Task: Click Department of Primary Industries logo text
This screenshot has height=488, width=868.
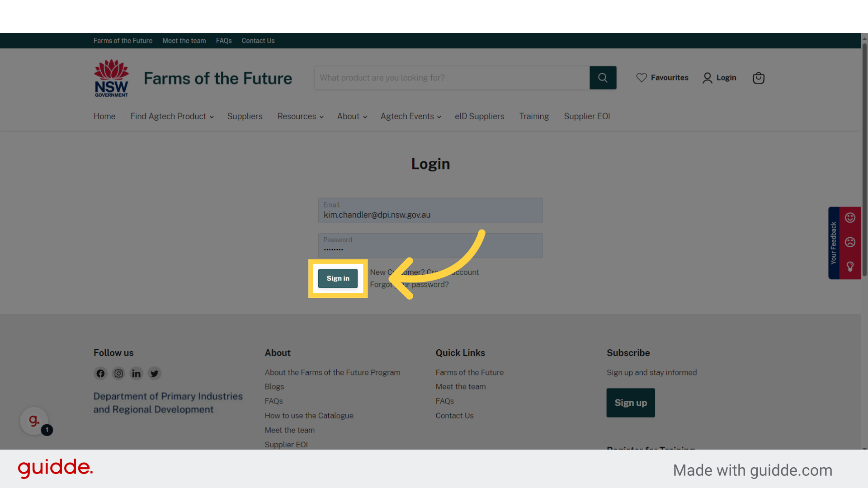Action: [x=168, y=403]
